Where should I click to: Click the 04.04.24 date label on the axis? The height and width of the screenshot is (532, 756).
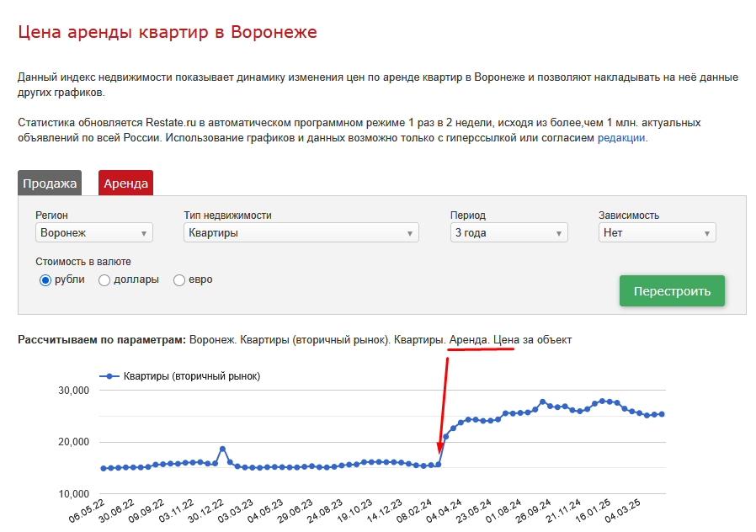coord(445,511)
